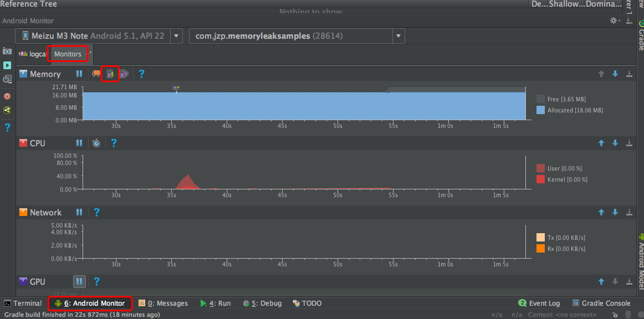Screen dimensions: 644x319
Task: Pause the Network monitor
Action: (79, 212)
